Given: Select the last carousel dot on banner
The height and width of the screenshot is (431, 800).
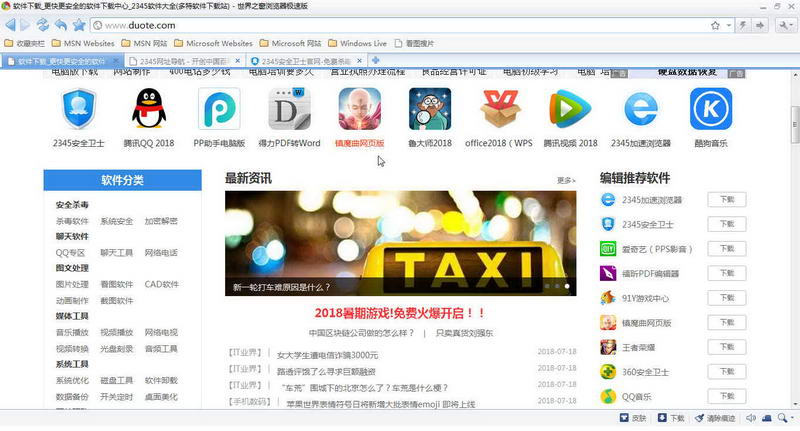Looking at the screenshot, I should point(567,287).
